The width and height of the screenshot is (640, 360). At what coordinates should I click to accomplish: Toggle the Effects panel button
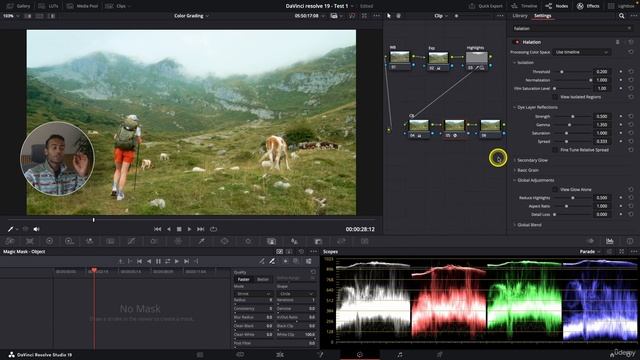click(588, 6)
